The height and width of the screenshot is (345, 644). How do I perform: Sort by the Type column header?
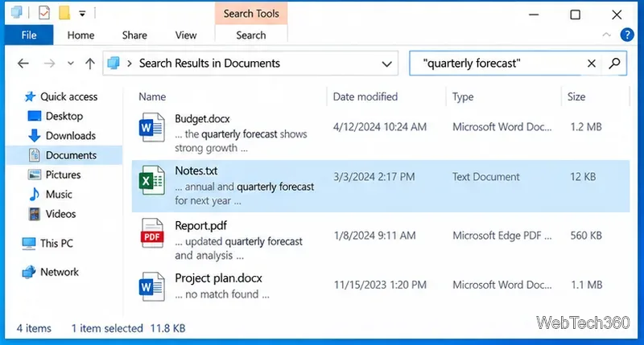[463, 97]
